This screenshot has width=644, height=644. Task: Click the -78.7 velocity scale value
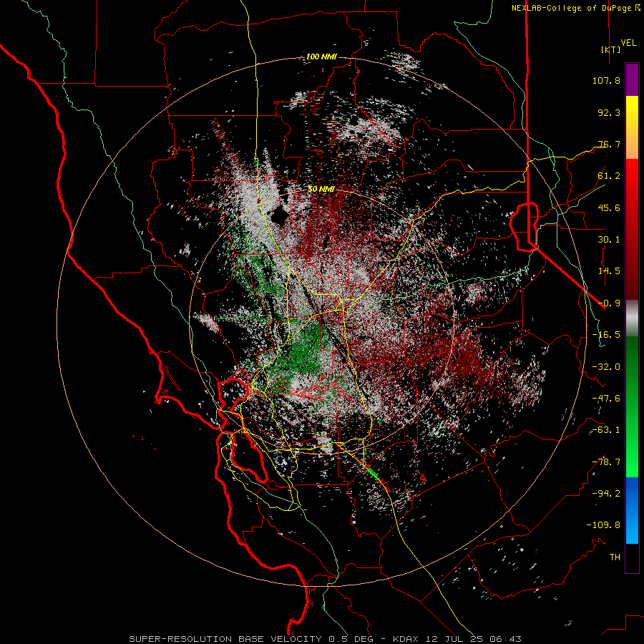pyautogui.click(x=606, y=462)
